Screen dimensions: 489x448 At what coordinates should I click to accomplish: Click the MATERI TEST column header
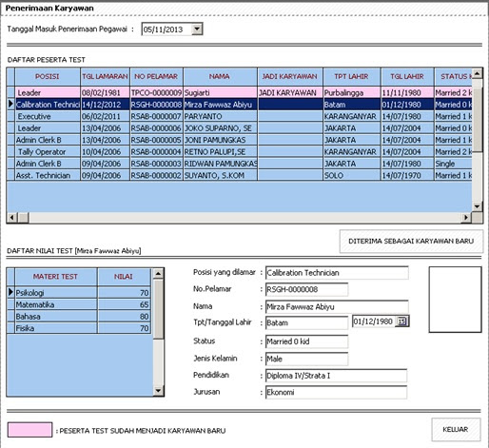click(x=55, y=277)
